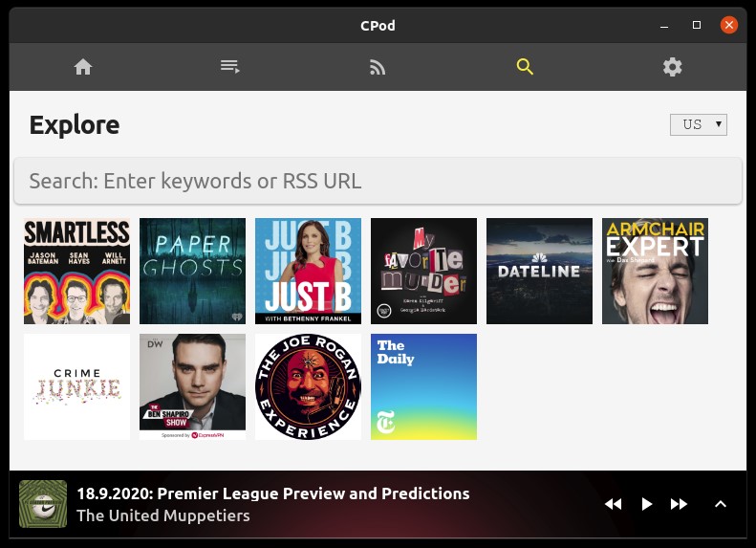Click the Search keywords or RSS URL field
Screen dimensions: 756x548
coord(378,181)
